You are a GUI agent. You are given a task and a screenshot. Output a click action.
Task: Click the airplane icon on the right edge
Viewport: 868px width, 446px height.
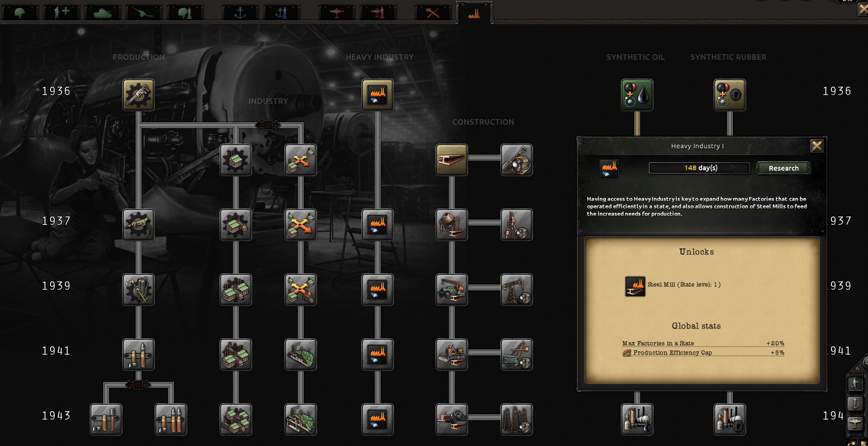click(855, 423)
